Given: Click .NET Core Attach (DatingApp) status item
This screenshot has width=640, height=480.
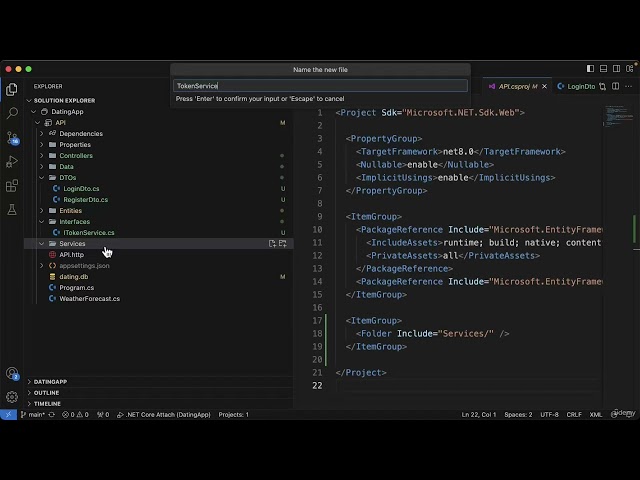Looking at the screenshot, I should (164, 414).
